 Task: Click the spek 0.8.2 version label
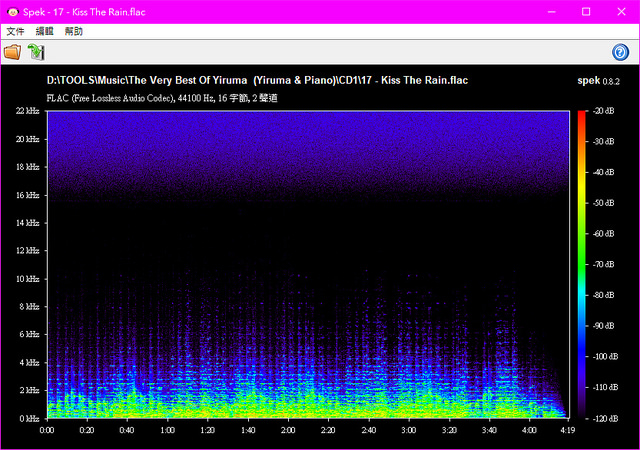tap(600, 80)
